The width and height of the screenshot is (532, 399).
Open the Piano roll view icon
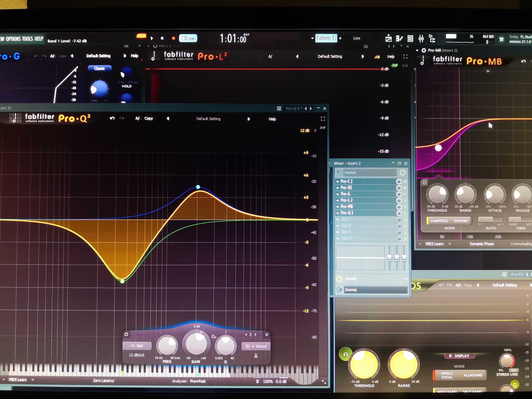(x=399, y=38)
